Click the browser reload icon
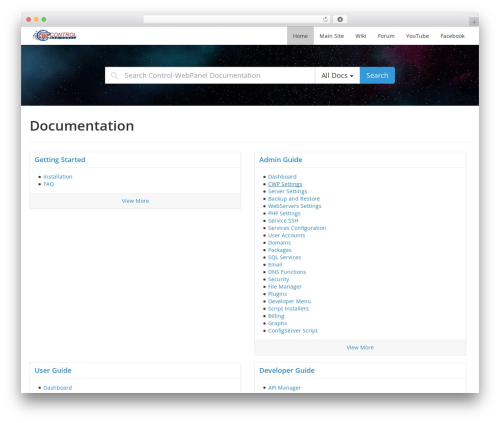 325,20
